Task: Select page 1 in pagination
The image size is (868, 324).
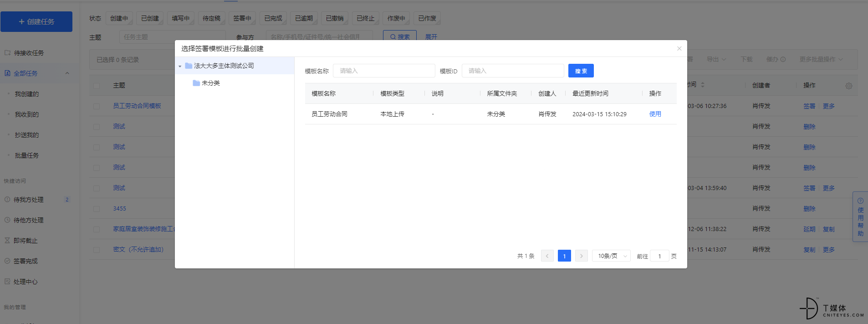Action: pos(564,256)
